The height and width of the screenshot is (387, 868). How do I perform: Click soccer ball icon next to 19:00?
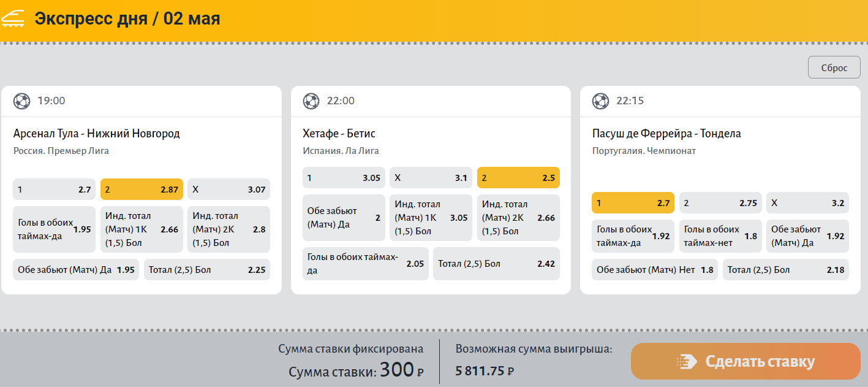click(x=21, y=101)
